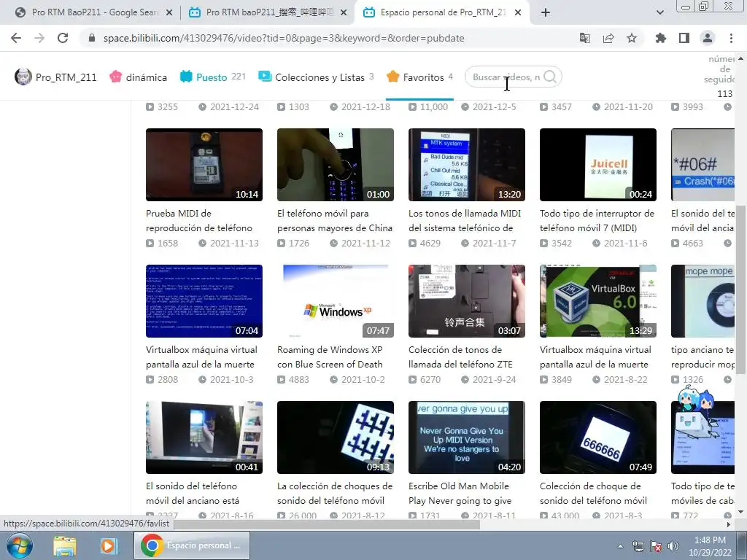Open the Puesto videos section
The width and height of the screenshot is (747, 560).
click(x=212, y=77)
